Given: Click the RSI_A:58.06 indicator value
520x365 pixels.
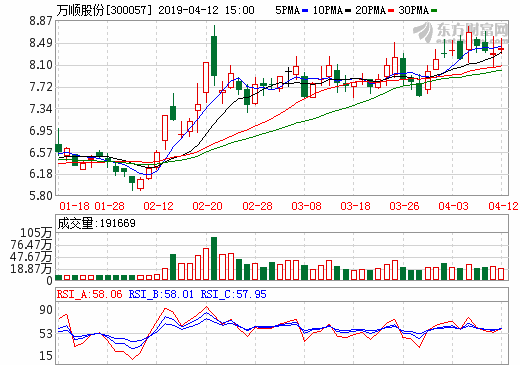Looking at the screenshot, I should click(x=90, y=294).
